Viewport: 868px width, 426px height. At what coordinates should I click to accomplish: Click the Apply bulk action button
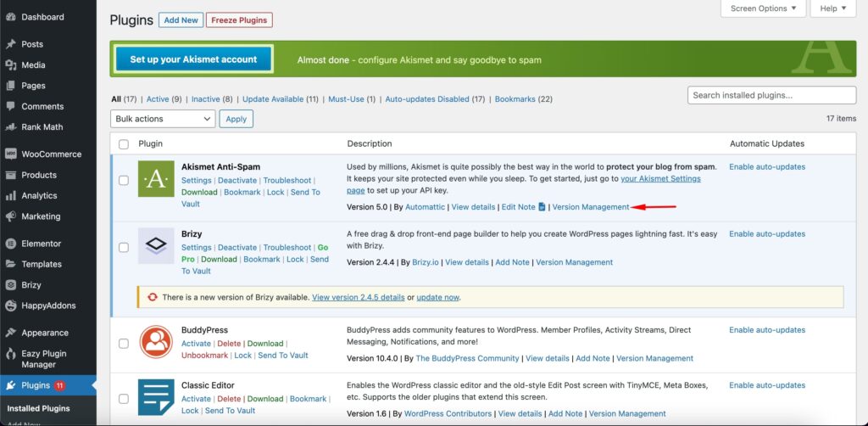(x=236, y=119)
